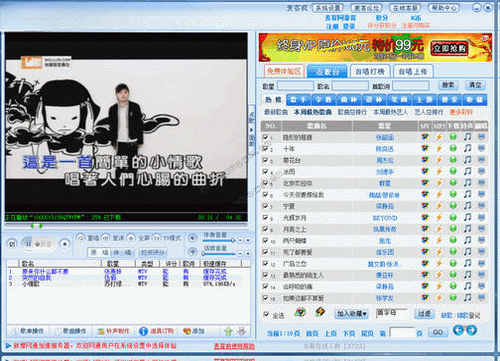500x361 pixels.
Task: Click the 搜索 search button
Action: 448,85
